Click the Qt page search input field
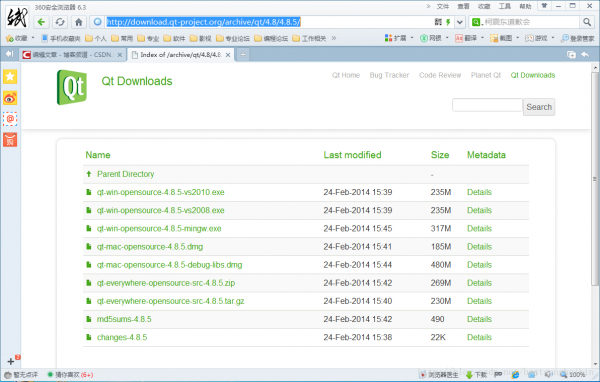 [487, 105]
